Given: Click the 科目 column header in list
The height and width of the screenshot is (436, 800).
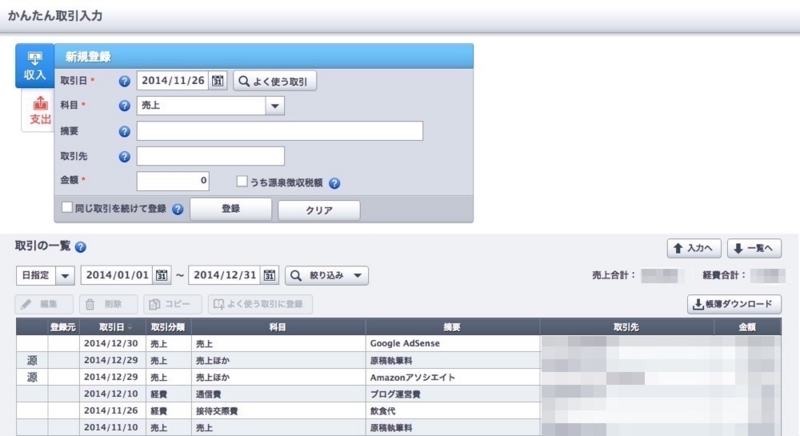Looking at the screenshot, I should pyautogui.click(x=278, y=327).
